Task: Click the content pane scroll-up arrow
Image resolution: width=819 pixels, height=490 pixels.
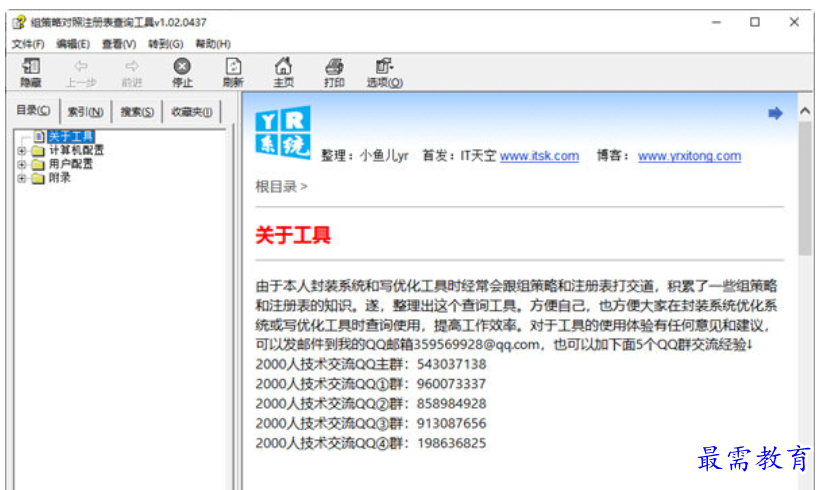Action: tap(805, 111)
